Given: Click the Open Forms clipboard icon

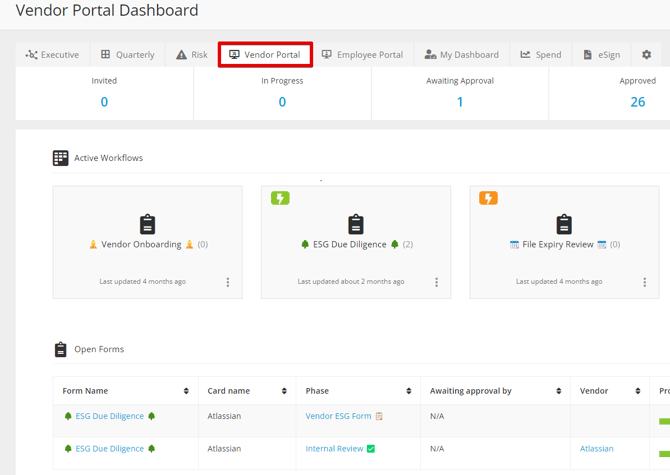Looking at the screenshot, I should click(61, 350).
